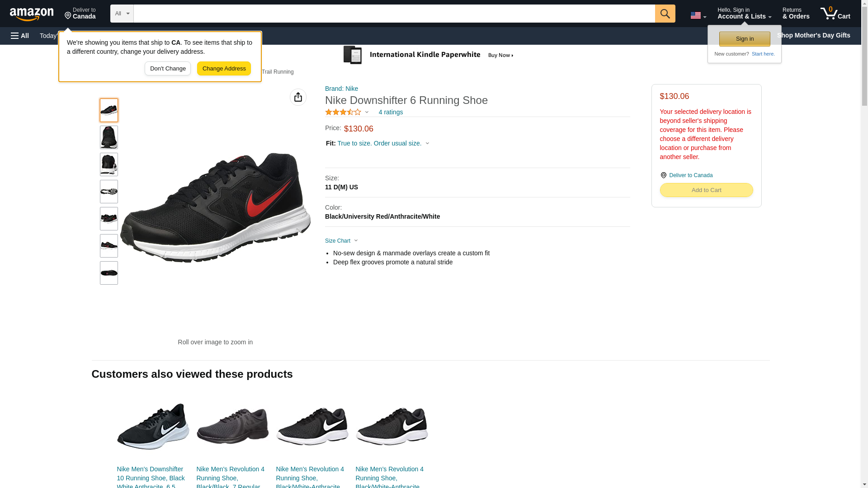Open the 4 ratings link
Viewport: 868px width, 488px height.
pyautogui.click(x=391, y=112)
